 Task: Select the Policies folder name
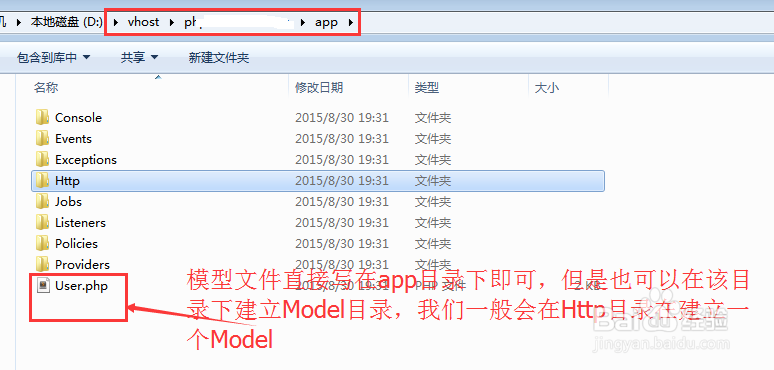click(x=77, y=244)
